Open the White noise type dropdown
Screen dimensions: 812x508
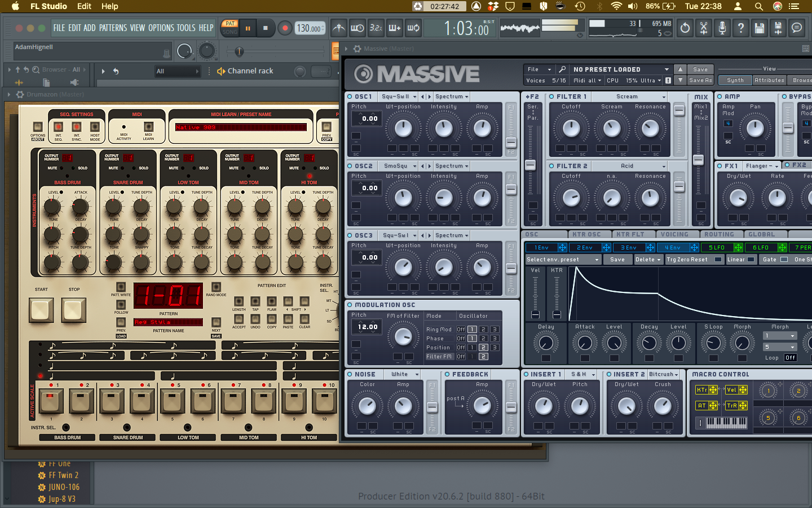pos(402,374)
